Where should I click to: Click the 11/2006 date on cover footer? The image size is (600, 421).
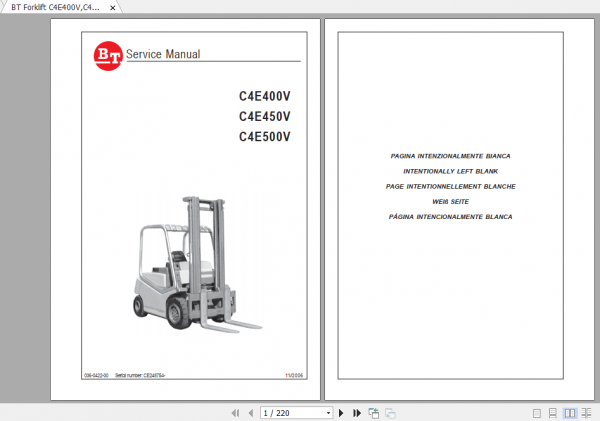coord(294,375)
